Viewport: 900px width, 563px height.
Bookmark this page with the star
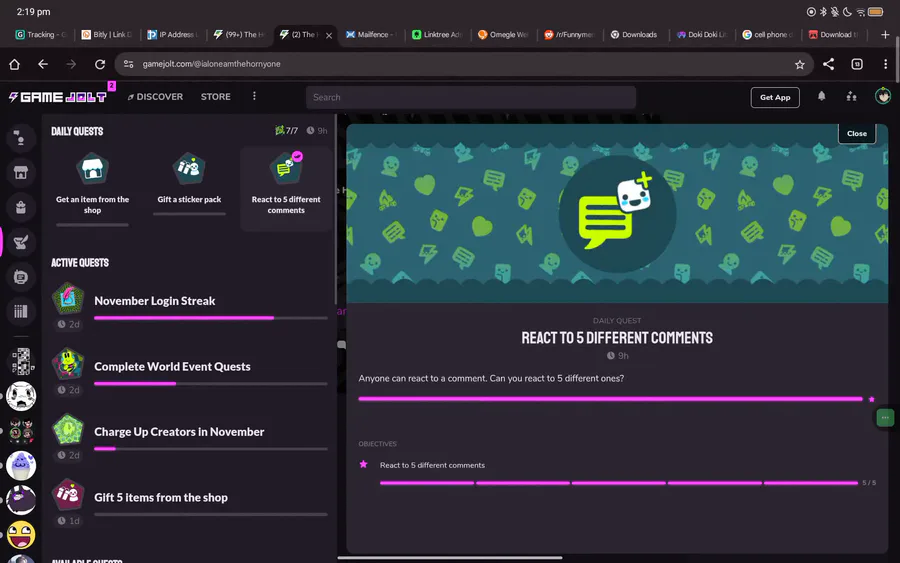(800, 64)
